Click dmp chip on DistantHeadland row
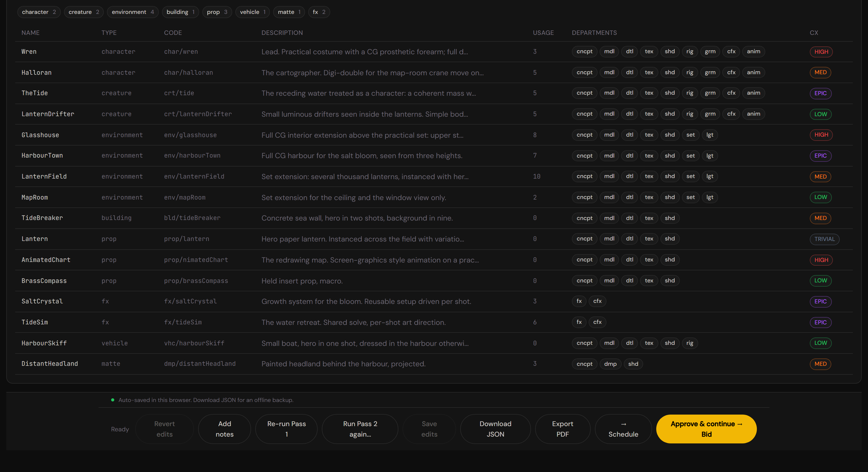868x472 pixels. tap(610, 364)
